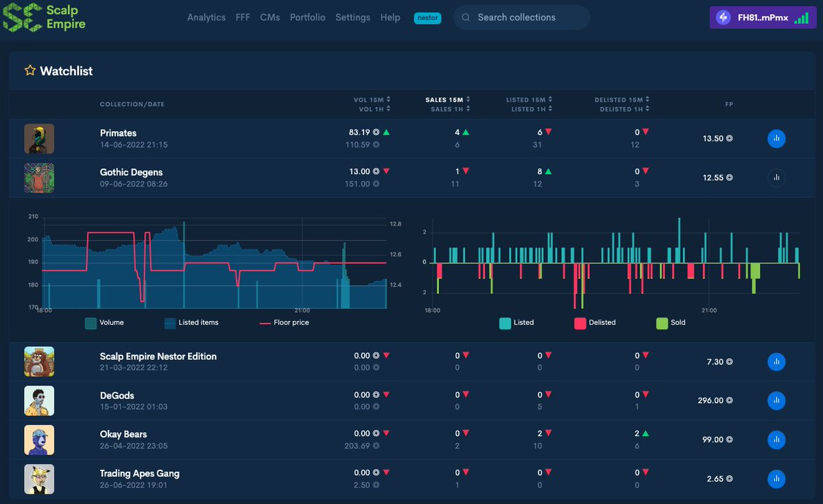Click the search magnifier icon
This screenshot has height=504, width=823.
click(x=466, y=17)
